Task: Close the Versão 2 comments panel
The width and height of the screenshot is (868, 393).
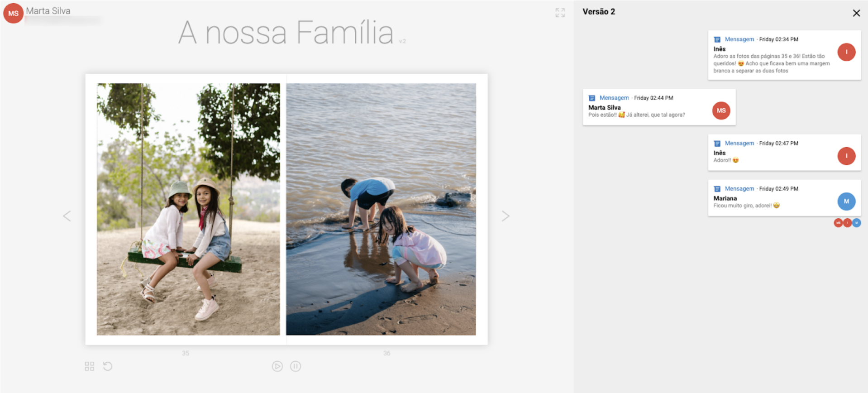Action: coord(856,13)
